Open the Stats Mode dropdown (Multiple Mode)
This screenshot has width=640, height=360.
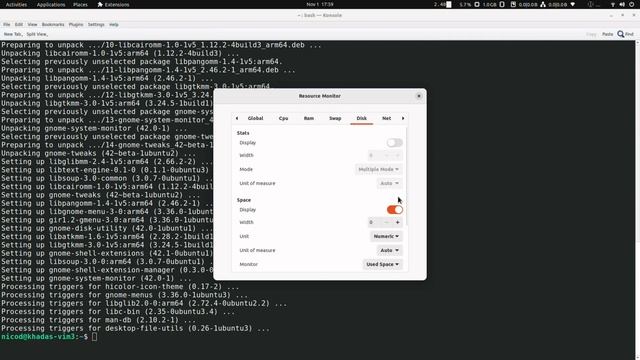click(378, 169)
